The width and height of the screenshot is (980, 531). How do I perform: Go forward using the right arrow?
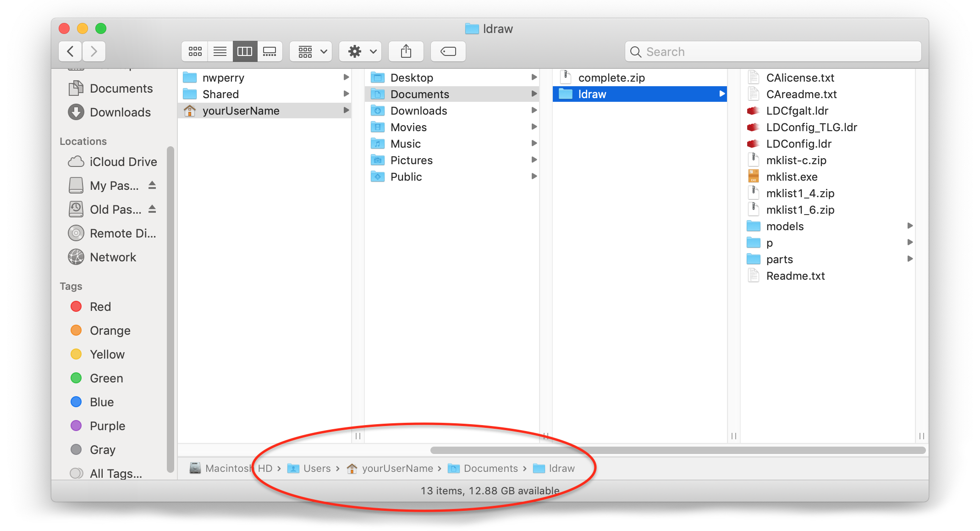click(x=94, y=51)
